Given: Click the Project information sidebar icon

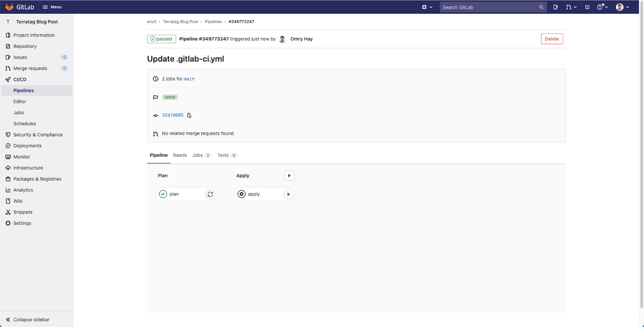Looking at the screenshot, I should point(8,35).
